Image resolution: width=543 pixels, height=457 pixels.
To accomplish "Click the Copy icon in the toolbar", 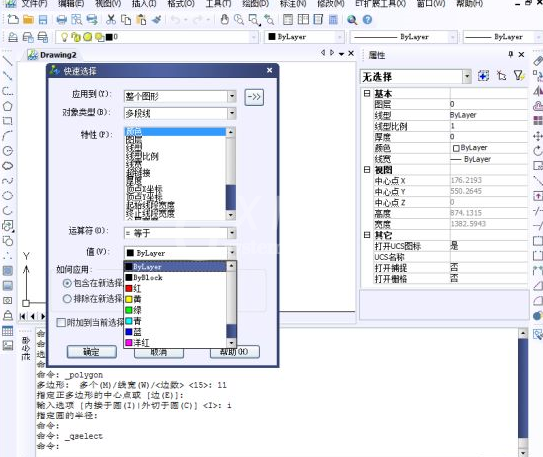I will [126, 19].
